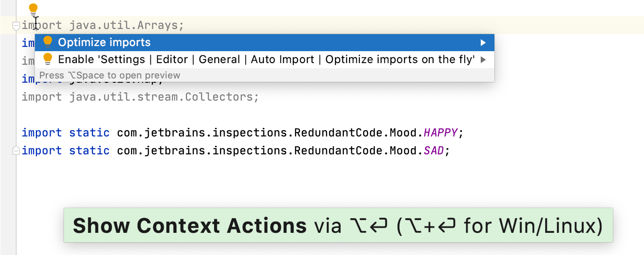
Task: Click the static keyword on the SAD import line
Action: pos(89,151)
